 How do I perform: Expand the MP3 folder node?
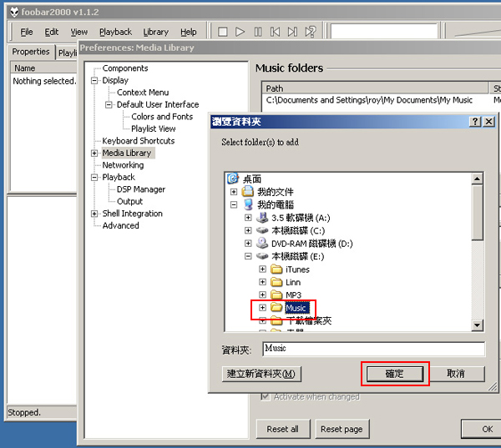262,294
